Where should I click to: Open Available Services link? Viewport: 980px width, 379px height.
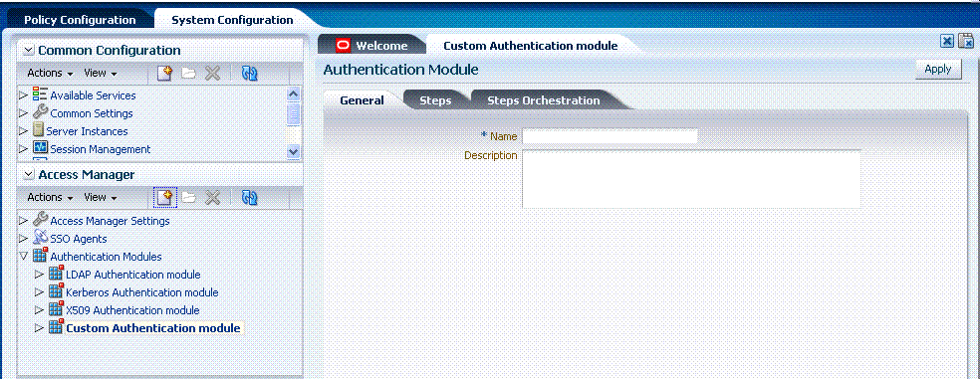point(93,95)
